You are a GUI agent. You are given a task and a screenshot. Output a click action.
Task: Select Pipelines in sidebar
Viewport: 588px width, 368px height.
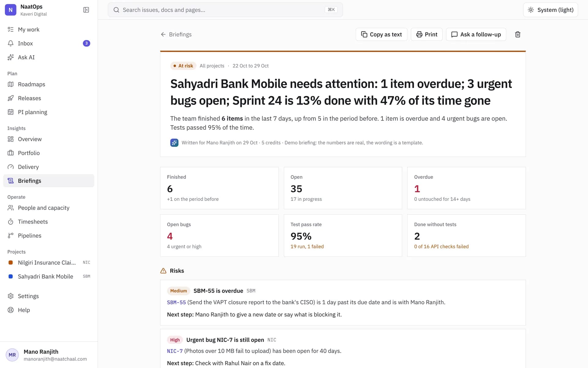pyautogui.click(x=49, y=236)
